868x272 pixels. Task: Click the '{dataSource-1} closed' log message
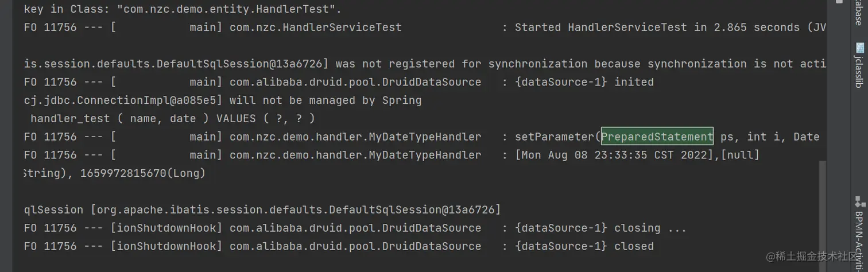coord(584,246)
